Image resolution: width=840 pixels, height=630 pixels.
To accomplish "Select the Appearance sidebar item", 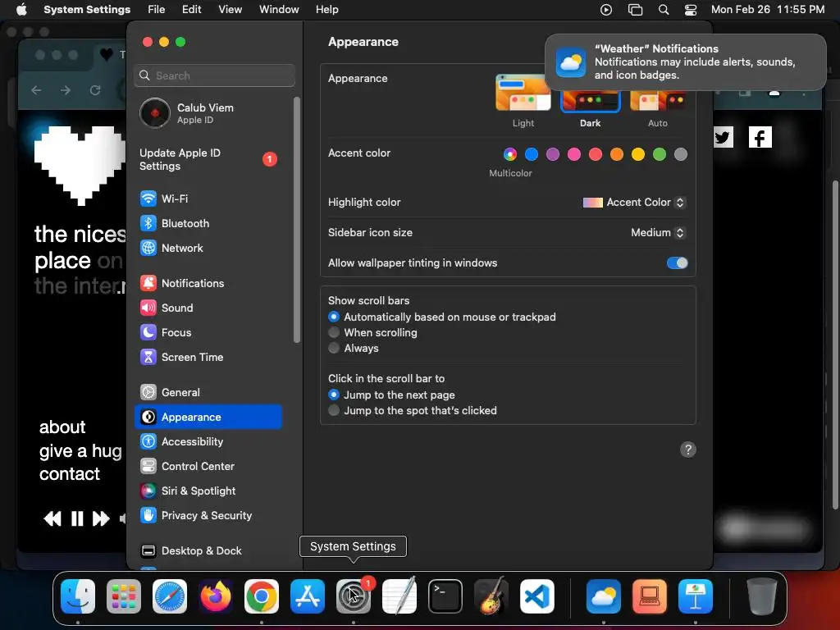I will pos(208,418).
